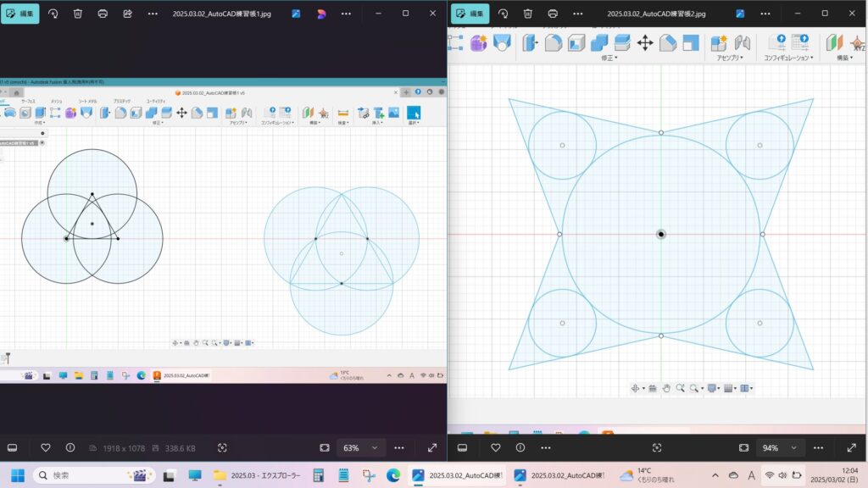Print the image from the right Photos window
The image size is (868, 488).
[553, 14]
